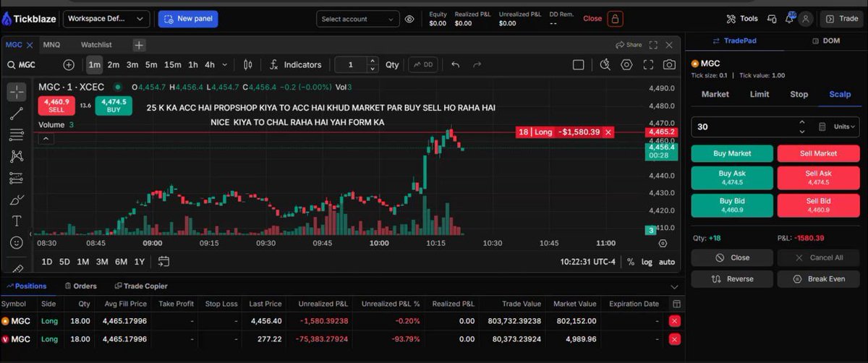Select the trend line drawing tool

(17, 113)
